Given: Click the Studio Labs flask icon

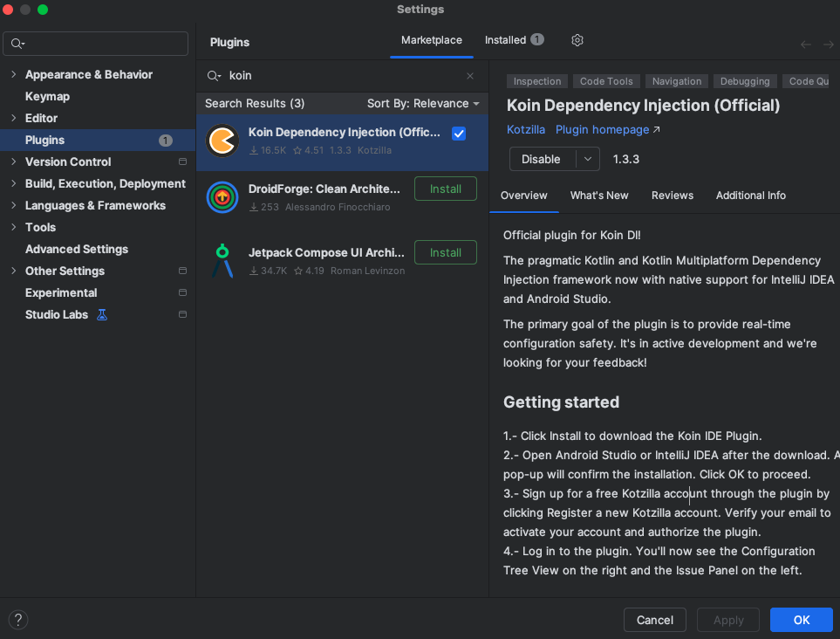Looking at the screenshot, I should (x=102, y=314).
